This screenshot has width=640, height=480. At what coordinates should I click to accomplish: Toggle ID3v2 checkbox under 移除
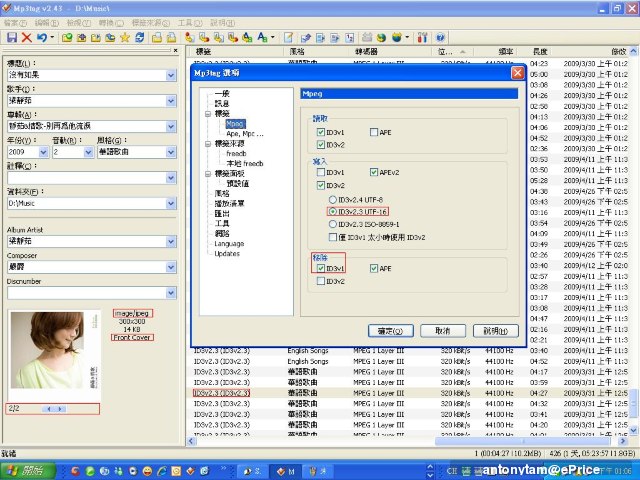pyautogui.click(x=320, y=281)
